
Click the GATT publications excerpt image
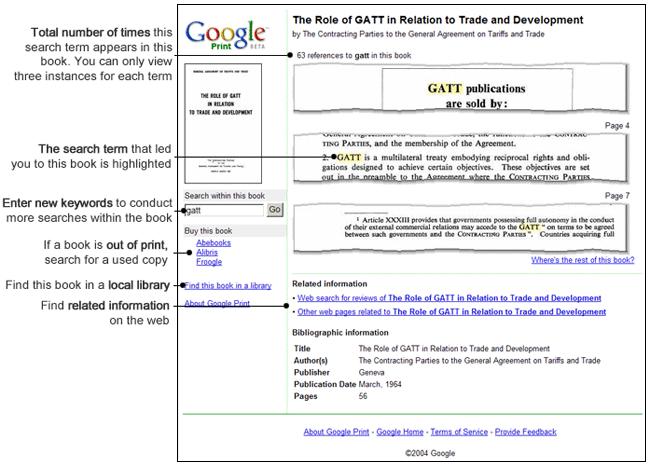pyautogui.click(x=462, y=94)
